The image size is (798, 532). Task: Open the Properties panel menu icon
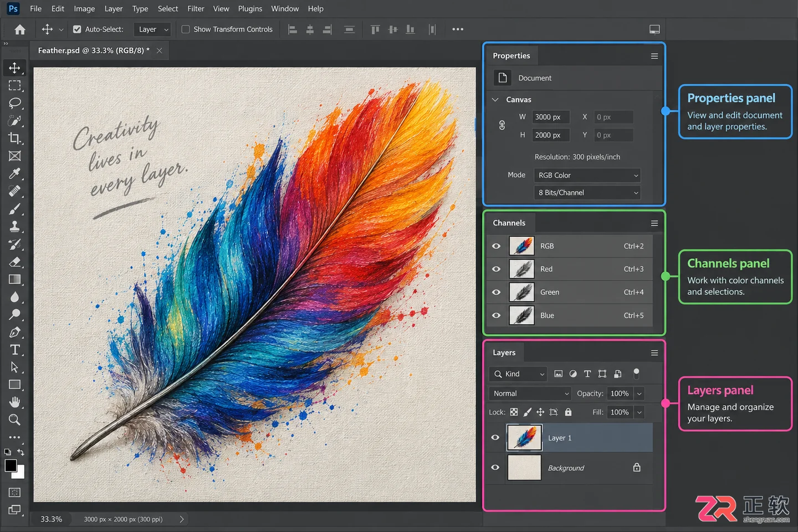[x=654, y=56]
